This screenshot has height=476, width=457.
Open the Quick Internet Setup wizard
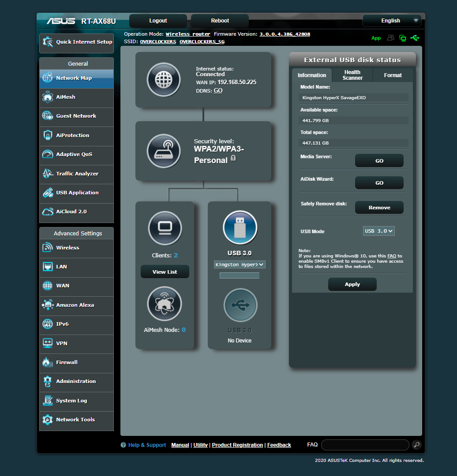click(x=76, y=43)
